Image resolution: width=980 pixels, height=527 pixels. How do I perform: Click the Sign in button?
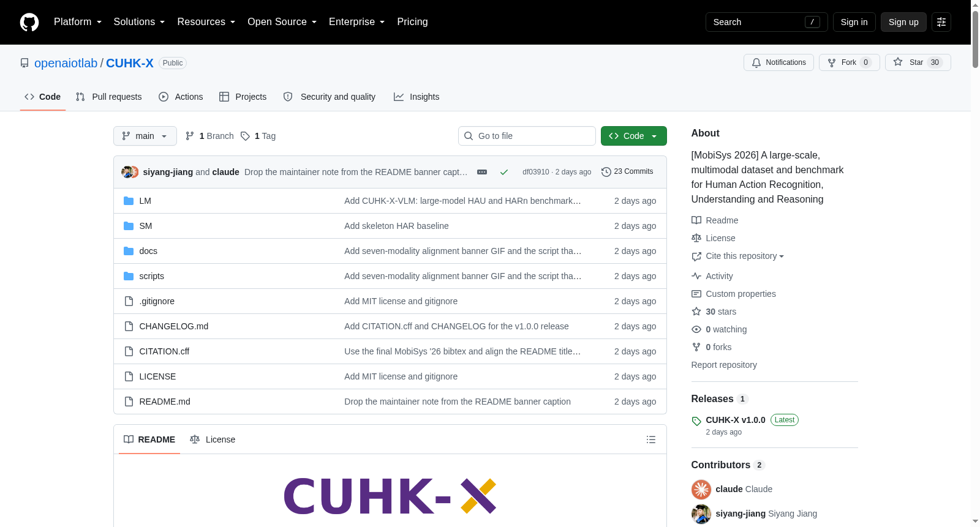[854, 22]
